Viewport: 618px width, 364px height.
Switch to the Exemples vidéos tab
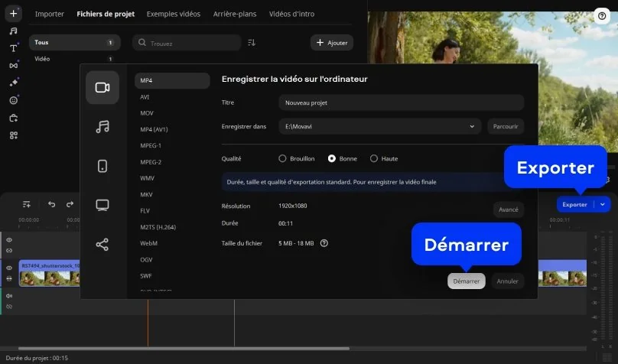coord(173,14)
